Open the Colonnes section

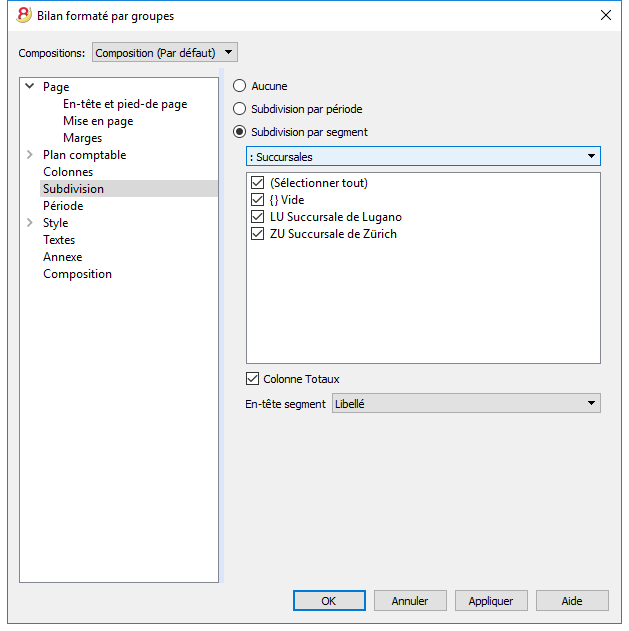pos(68,172)
